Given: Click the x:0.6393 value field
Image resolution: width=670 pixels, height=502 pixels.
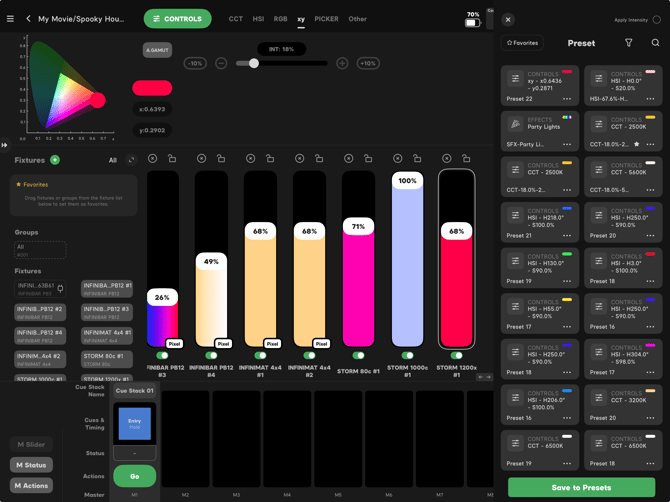Looking at the screenshot, I should coord(152,109).
